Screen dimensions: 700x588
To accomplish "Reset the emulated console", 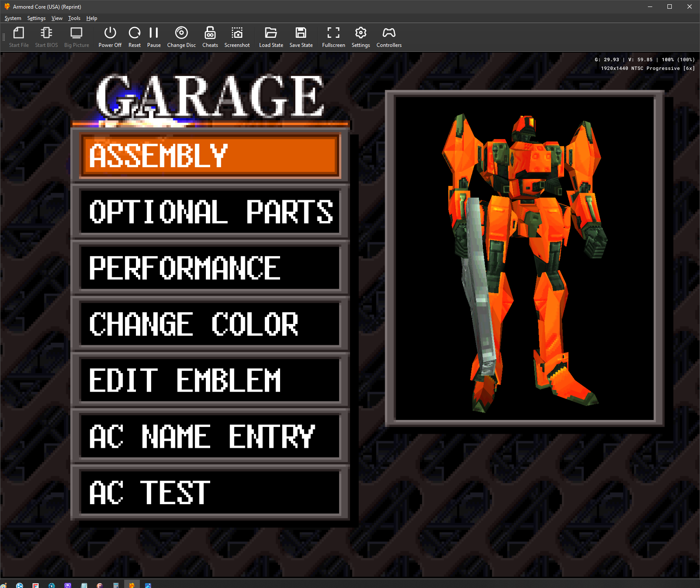I will pos(135,37).
